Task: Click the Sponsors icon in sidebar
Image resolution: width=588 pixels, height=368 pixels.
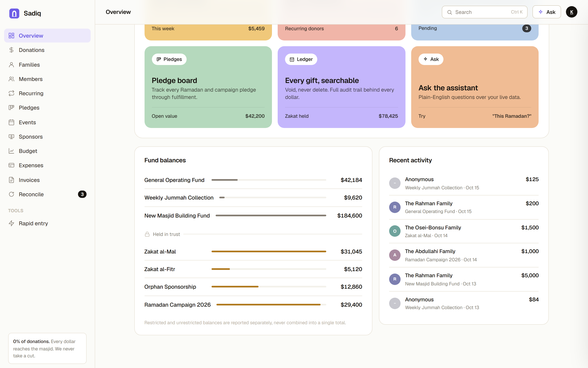Action: 11,137
